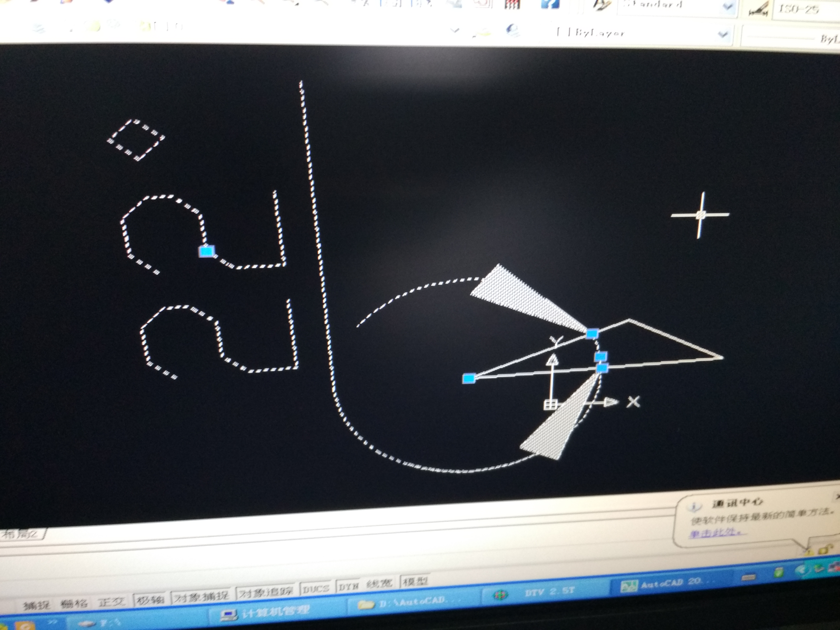
Task: Click the 单击此处 link in balloon
Action: coord(715,533)
